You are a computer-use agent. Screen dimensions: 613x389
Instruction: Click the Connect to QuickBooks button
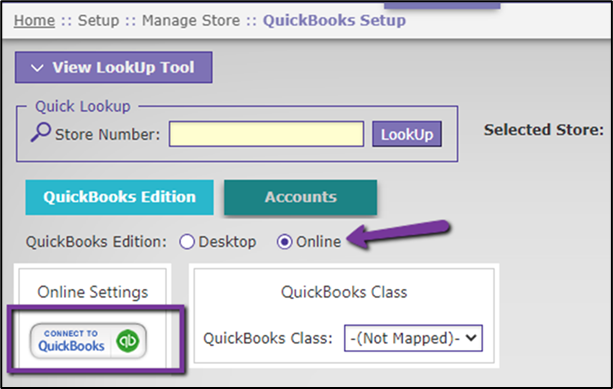click(x=88, y=341)
